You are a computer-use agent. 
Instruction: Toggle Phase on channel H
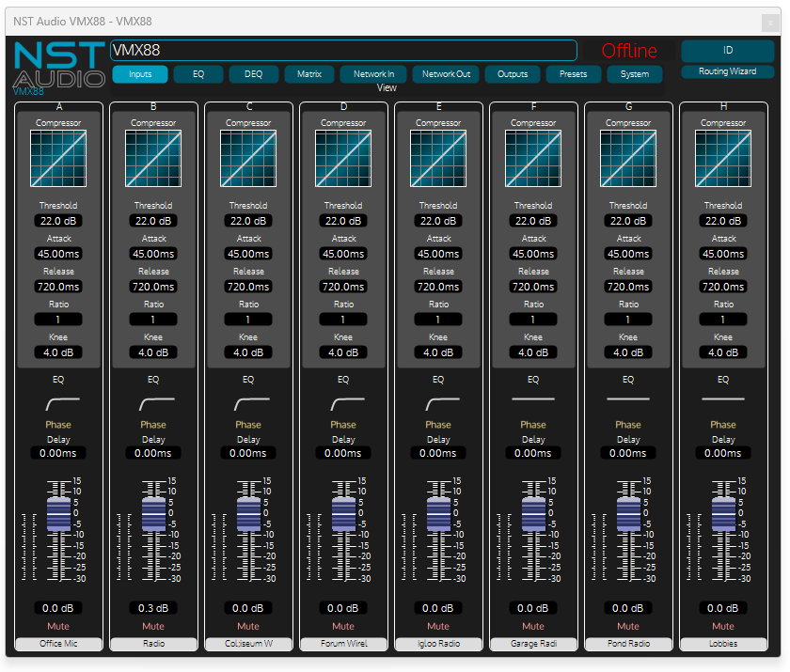pyautogui.click(x=722, y=425)
